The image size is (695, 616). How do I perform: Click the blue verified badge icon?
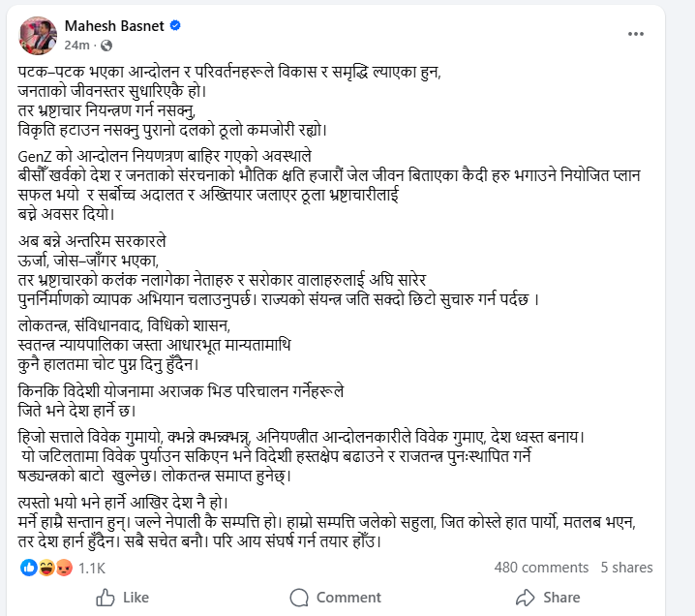click(175, 25)
